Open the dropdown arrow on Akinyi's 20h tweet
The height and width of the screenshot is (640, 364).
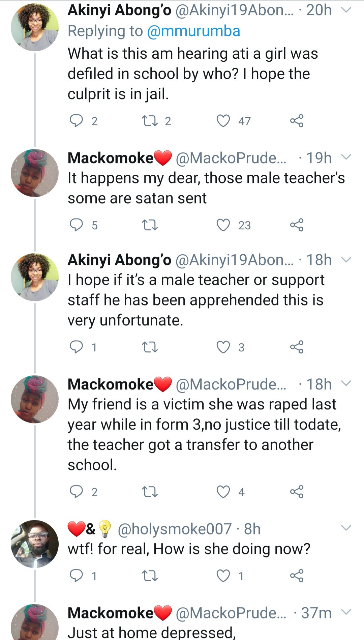[346, 10]
